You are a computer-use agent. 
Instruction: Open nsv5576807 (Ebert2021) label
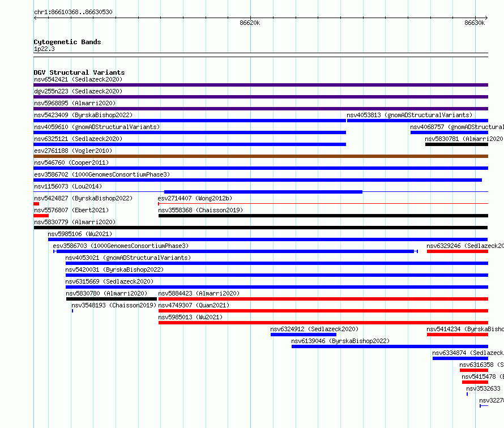point(71,210)
